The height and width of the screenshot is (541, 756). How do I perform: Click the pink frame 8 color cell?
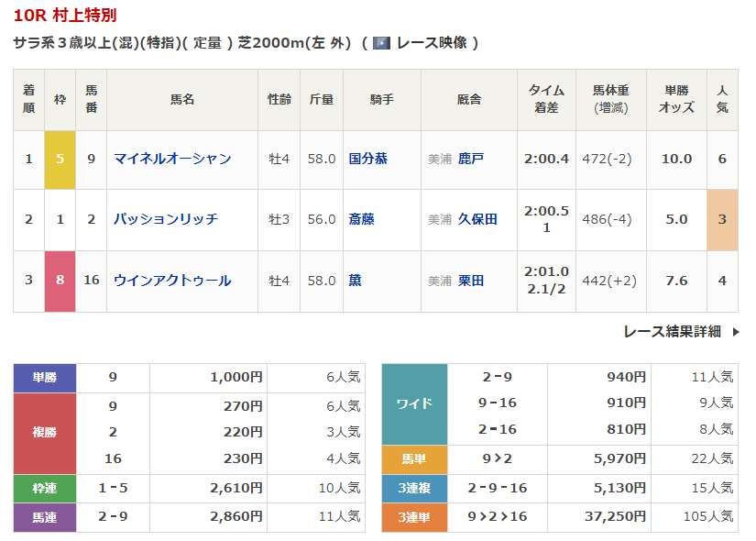pyautogui.click(x=60, y=281)
